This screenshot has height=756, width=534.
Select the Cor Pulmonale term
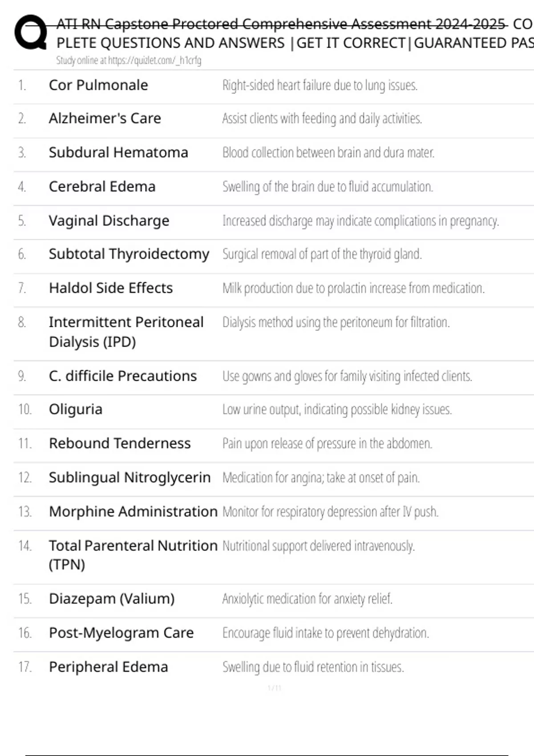(98, 85)
